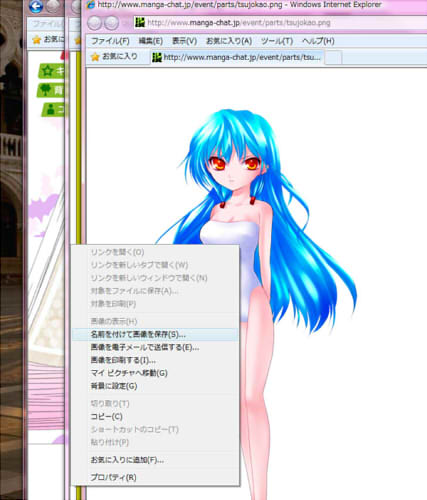The height and width of the screenshot is (500, 427).
Task: Click the site favicon in the address bar
Action: click(140, 23)
